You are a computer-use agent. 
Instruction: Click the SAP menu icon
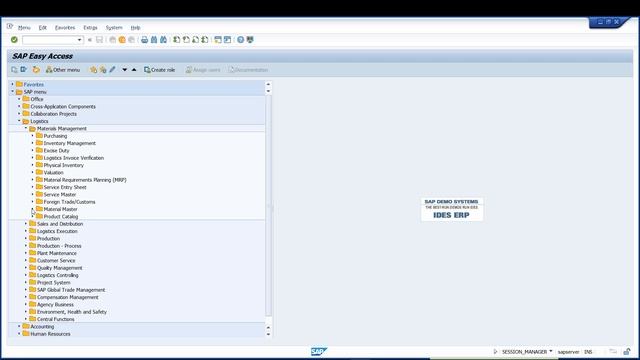click(x=24, y=70)
